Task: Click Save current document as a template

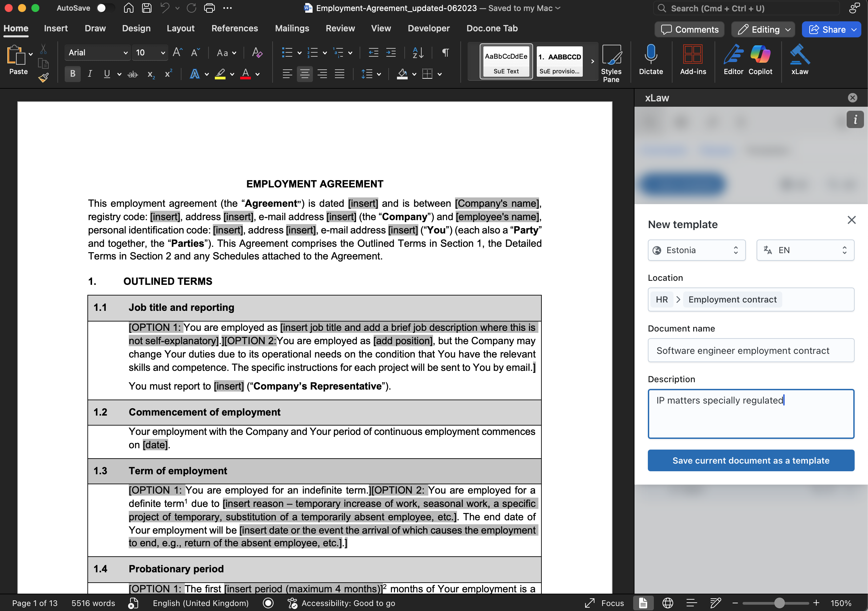Action: (x=751, y=460)
